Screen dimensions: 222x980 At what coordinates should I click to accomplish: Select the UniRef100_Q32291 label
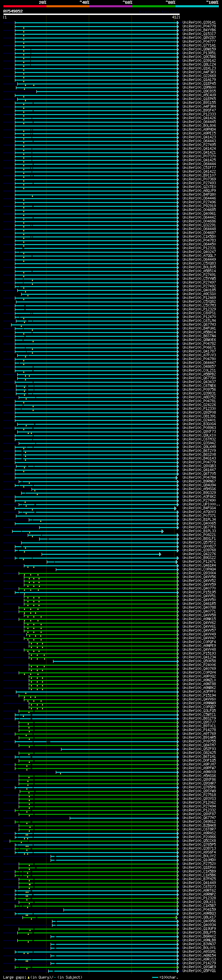[x=199, y=225]
